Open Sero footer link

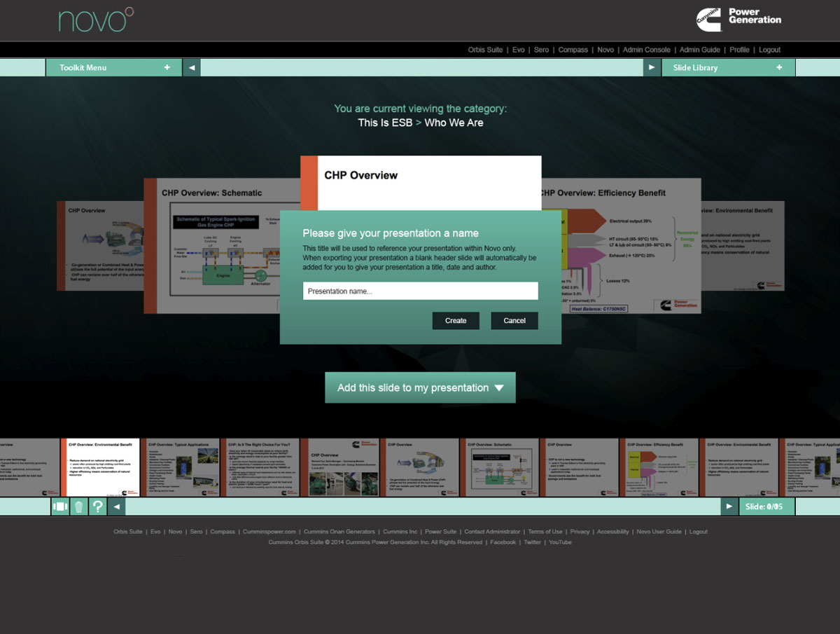click(196, 532)
